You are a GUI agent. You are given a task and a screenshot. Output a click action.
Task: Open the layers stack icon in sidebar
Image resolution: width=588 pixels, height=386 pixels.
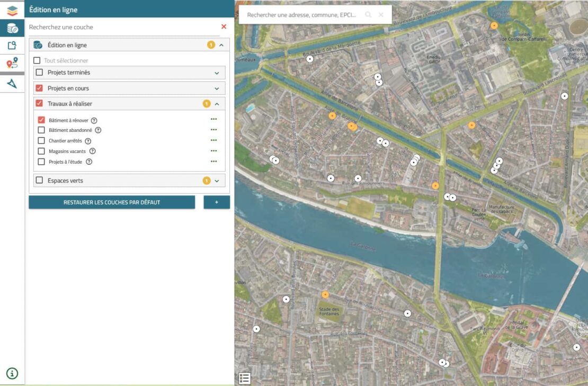(12, 10)
